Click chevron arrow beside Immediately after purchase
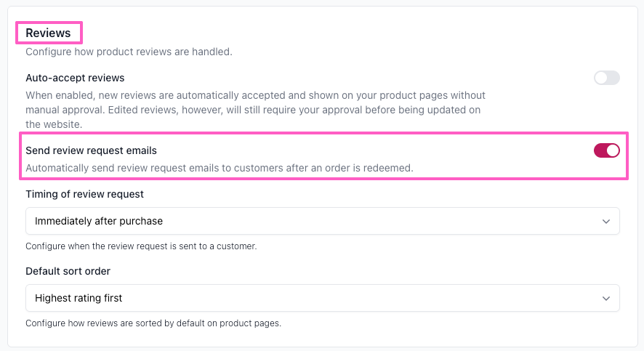 tap(606, 221)
